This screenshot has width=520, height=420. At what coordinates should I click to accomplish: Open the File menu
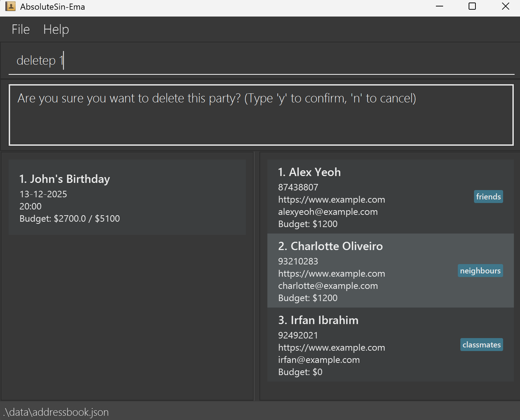click(x=20, y=29)
